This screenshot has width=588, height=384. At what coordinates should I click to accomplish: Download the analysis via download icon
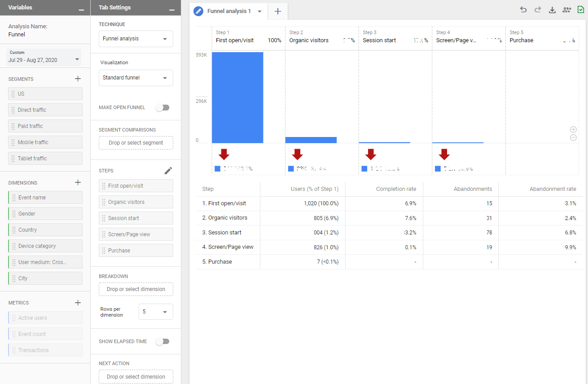[552, 10]
